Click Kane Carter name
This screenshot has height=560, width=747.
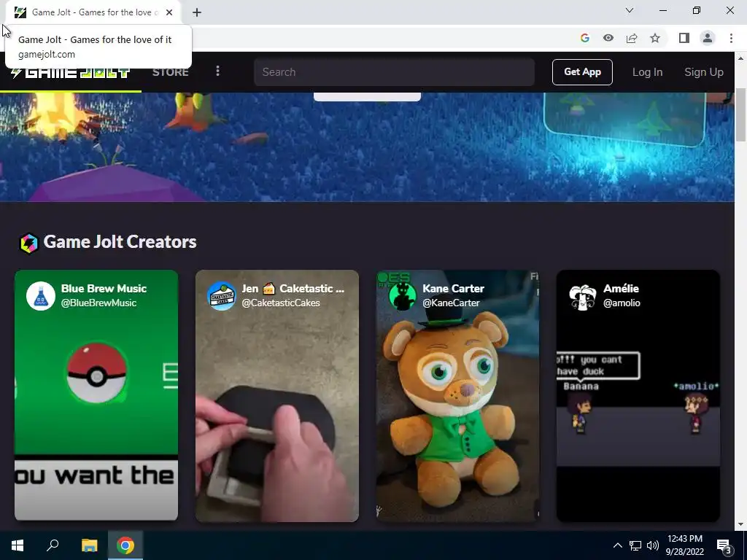(453, 289)
